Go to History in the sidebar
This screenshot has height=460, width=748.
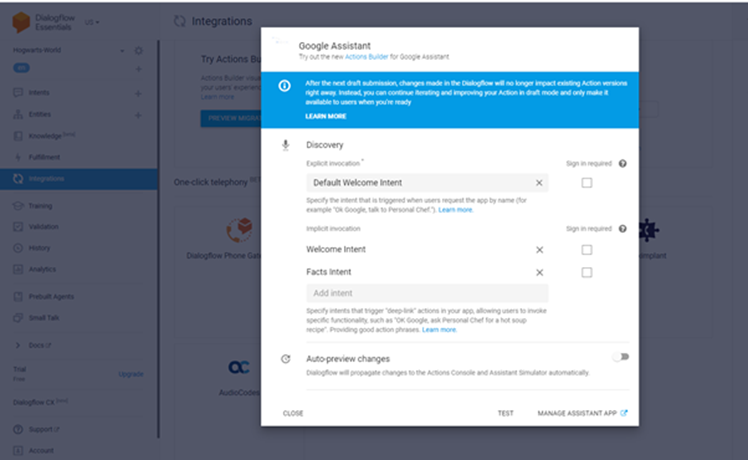(x=39, y=247)
